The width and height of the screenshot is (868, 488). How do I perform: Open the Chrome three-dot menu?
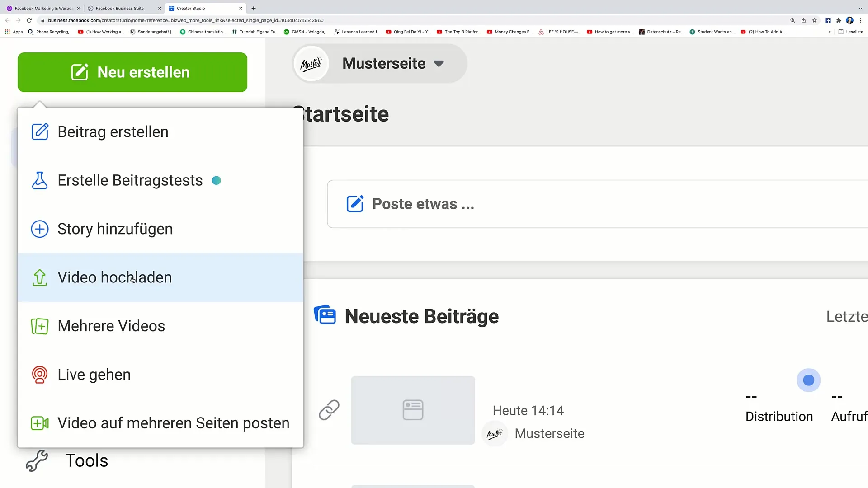click(861, 20)
